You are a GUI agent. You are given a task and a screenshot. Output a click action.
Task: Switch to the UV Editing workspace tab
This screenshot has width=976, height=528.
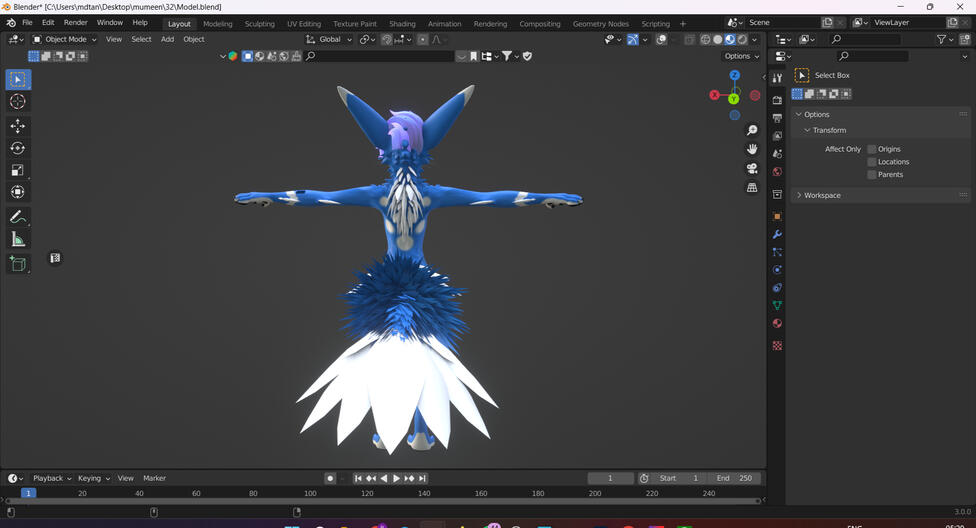point(304,24)
